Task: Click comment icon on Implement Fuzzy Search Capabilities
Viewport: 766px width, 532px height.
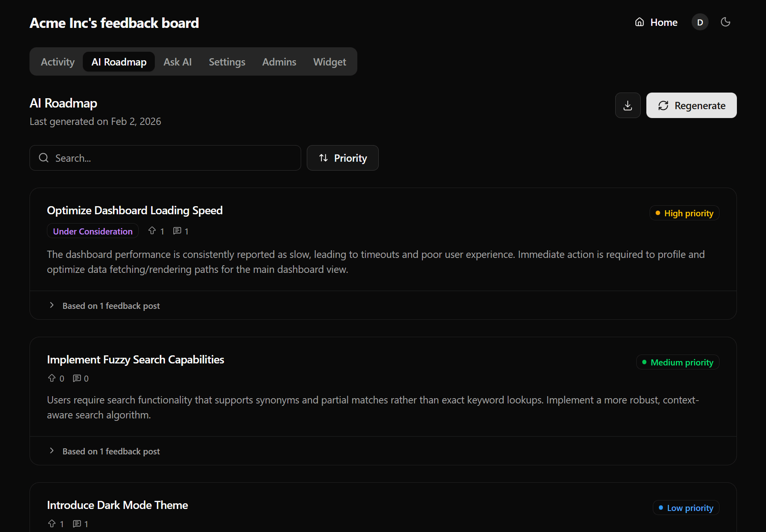Action: point(77,378)
